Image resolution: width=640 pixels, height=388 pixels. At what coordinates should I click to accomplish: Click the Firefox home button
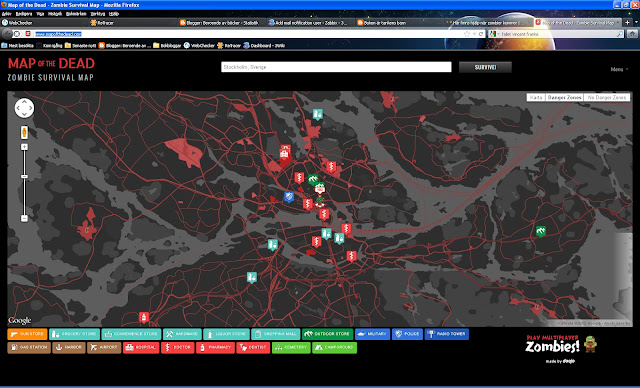coord(632,34)
